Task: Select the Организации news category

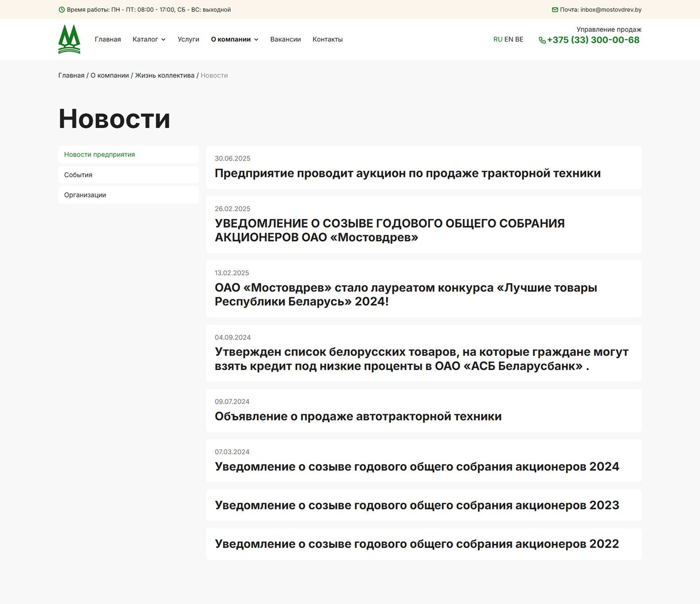Action: pos(85,195)
